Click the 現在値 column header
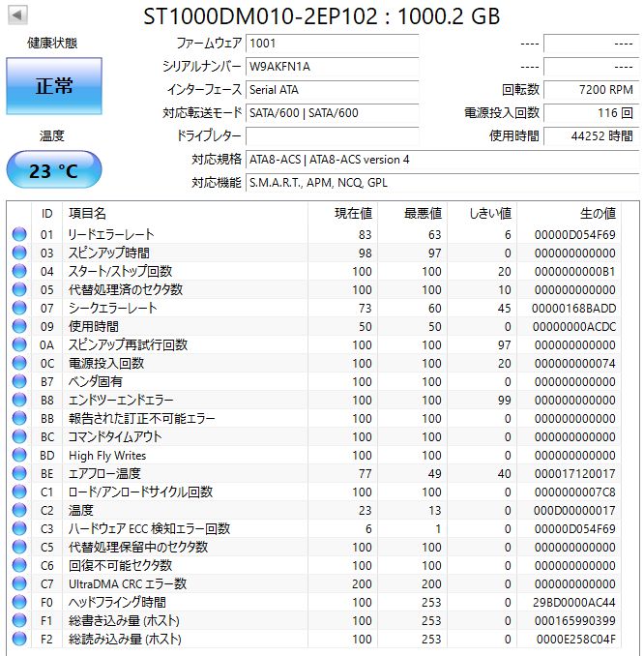644x656 pixels. pyautogui.click(x=353, y=213)
